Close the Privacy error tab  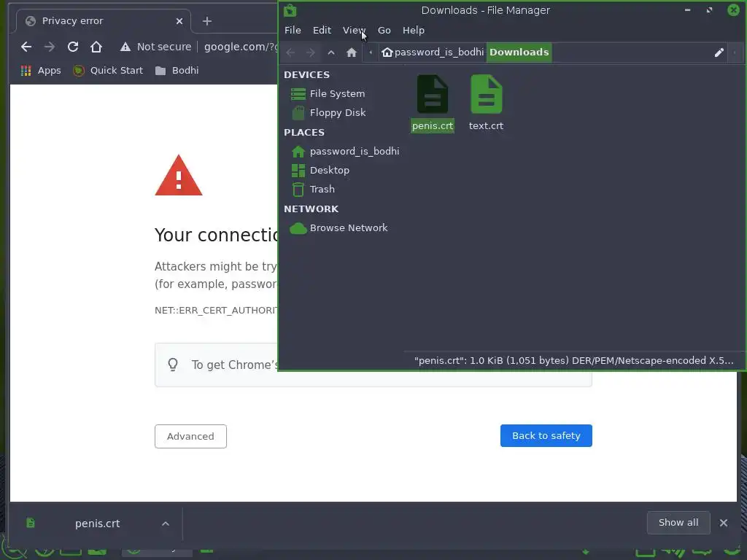[179, 21]
